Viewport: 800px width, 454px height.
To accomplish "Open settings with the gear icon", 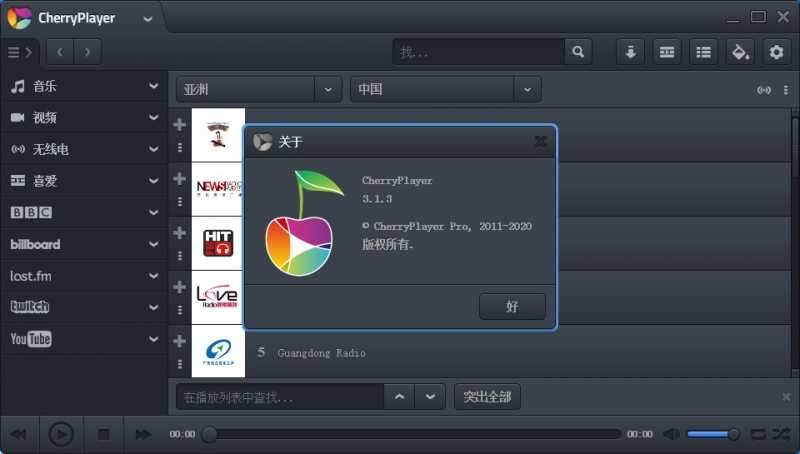I will [x=777, y=52].
